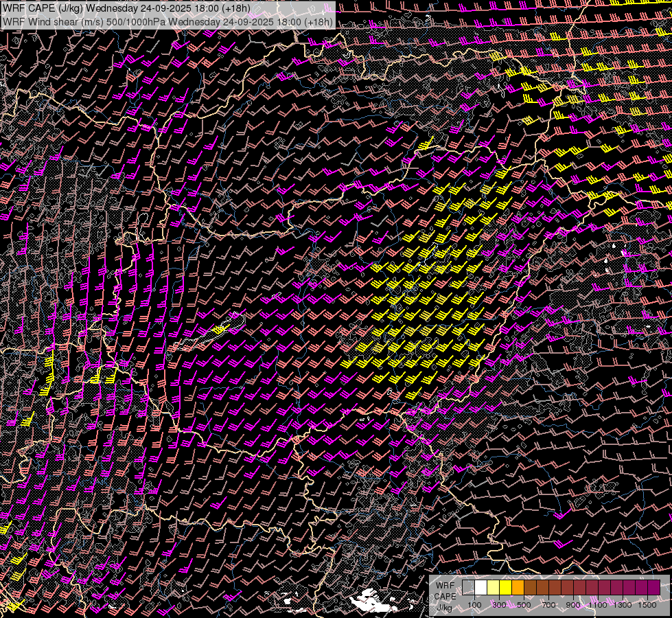The image size is (672, 618).
Task: Click the 1100 legend scale label
Action: (598, 605)
